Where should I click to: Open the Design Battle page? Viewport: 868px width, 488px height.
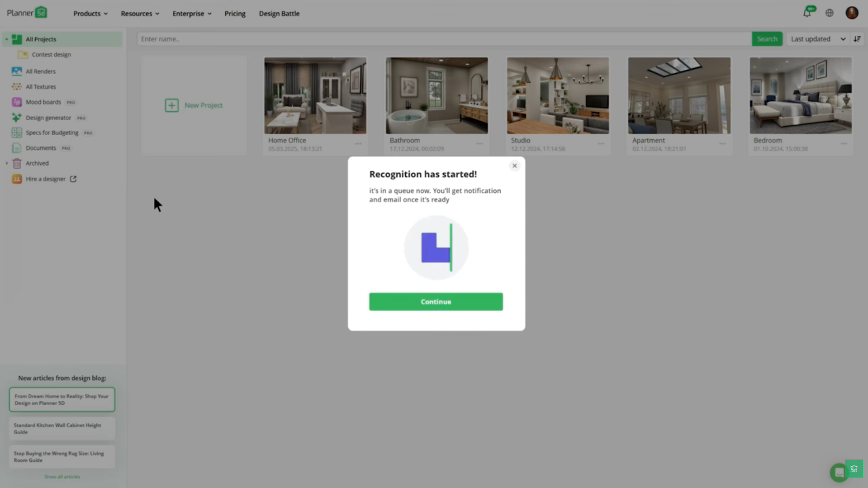point(279,14)
